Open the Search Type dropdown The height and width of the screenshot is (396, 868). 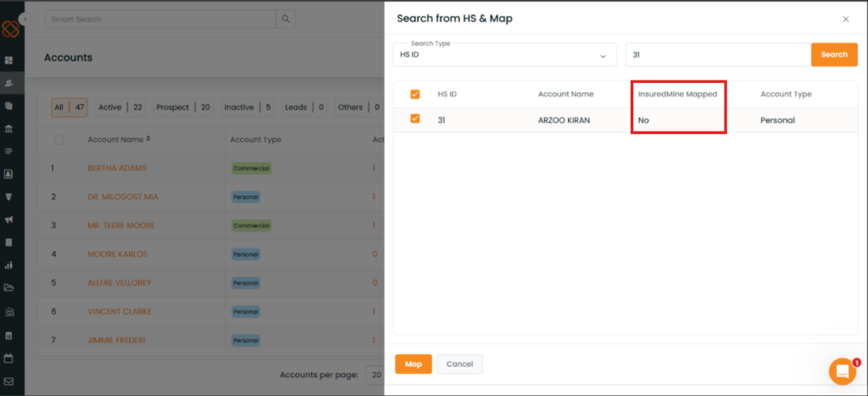pyautogui.click(x=504, y=55)
